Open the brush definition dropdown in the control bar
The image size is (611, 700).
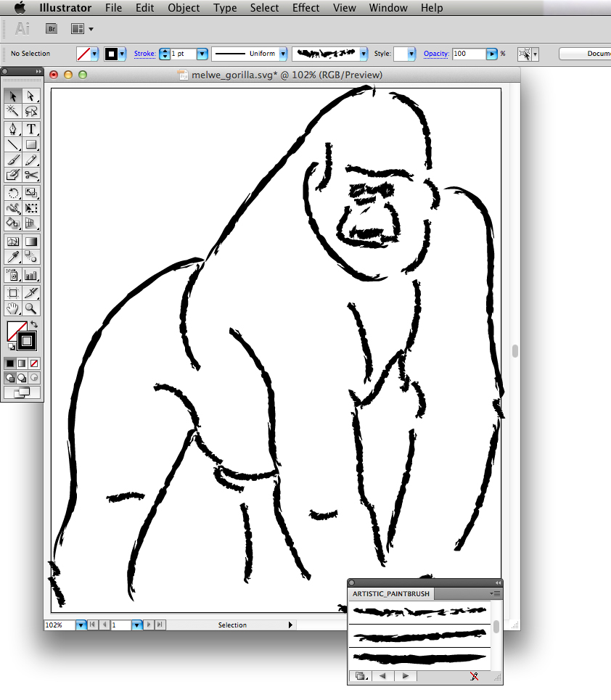pyautogui.click(x=362, y=54)
